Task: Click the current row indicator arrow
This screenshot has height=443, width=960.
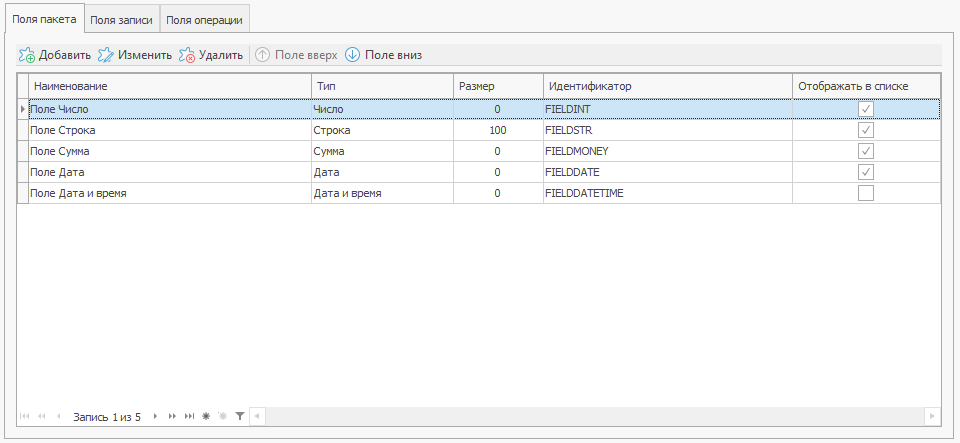Action: 23,109
